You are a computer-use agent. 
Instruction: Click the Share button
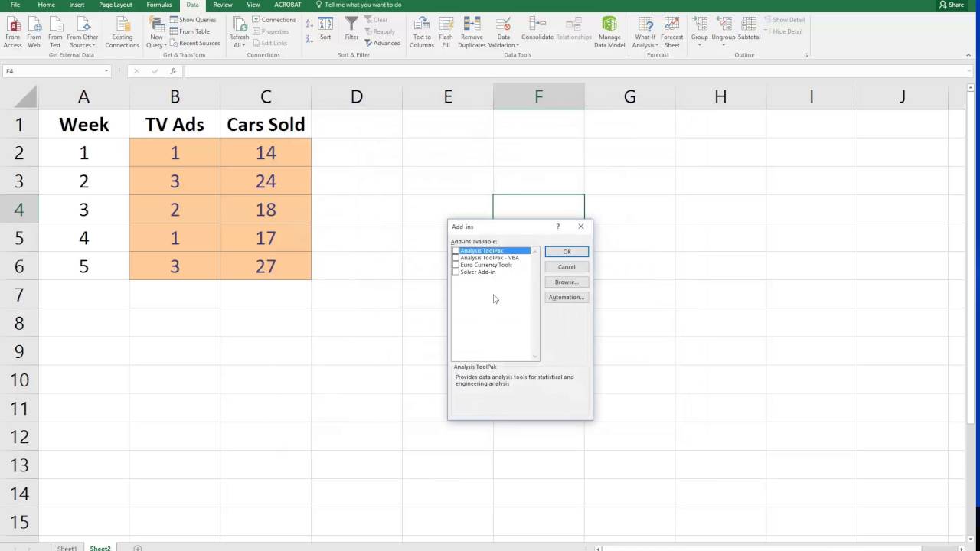tap(952, 5)
